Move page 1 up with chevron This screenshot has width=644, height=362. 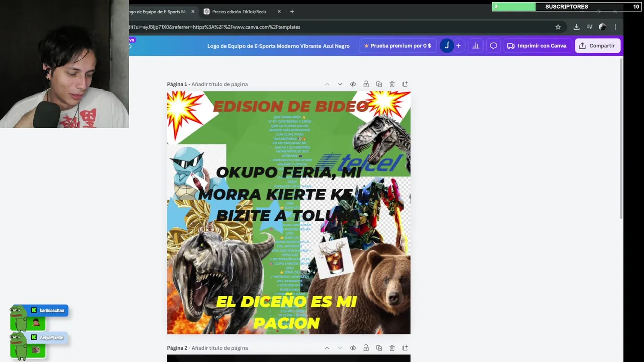(x=327, y=84)
